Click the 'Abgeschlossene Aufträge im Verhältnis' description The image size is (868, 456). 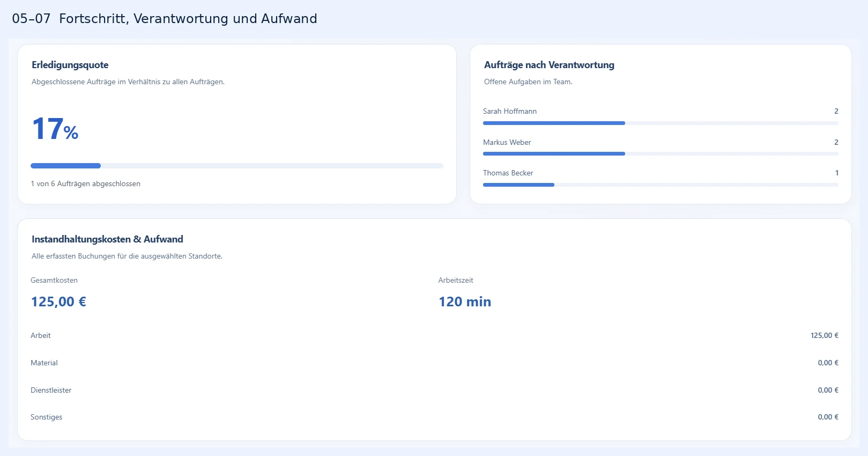[x=128, y=82]
